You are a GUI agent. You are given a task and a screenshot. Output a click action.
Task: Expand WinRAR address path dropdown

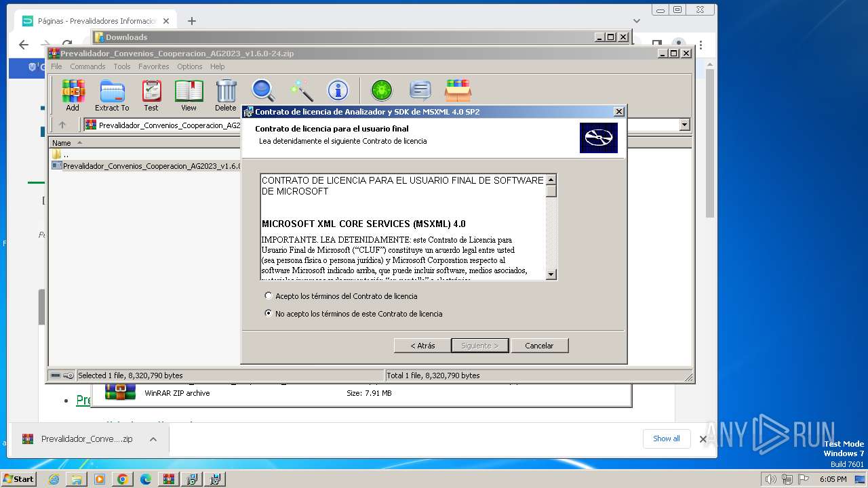pyautogui.click(x=684, y=125)
